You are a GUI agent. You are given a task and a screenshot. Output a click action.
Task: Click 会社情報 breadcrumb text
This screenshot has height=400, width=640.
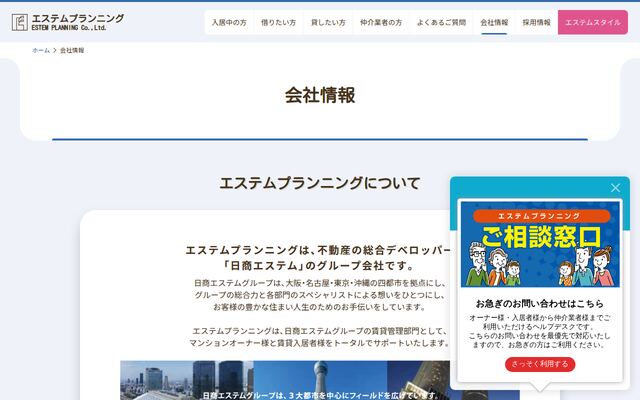pos(72,50)
